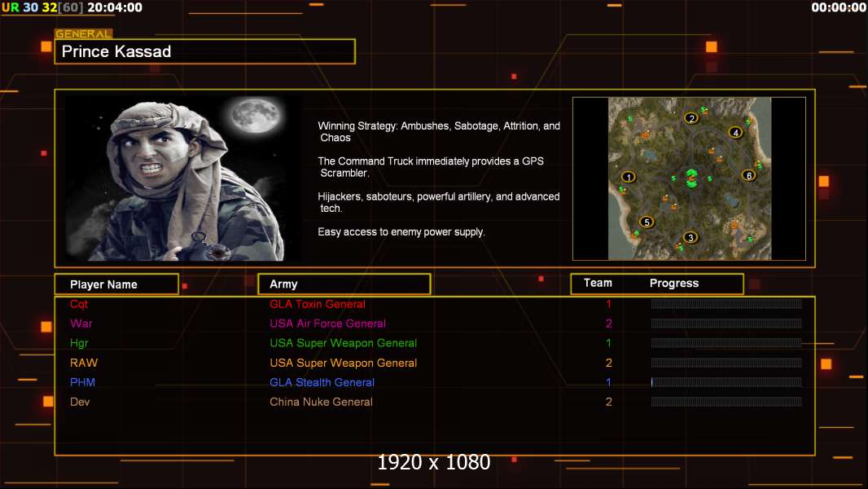
Task: Click the Command Truck GPS Scrambler text
Action: tap(431, 167)
